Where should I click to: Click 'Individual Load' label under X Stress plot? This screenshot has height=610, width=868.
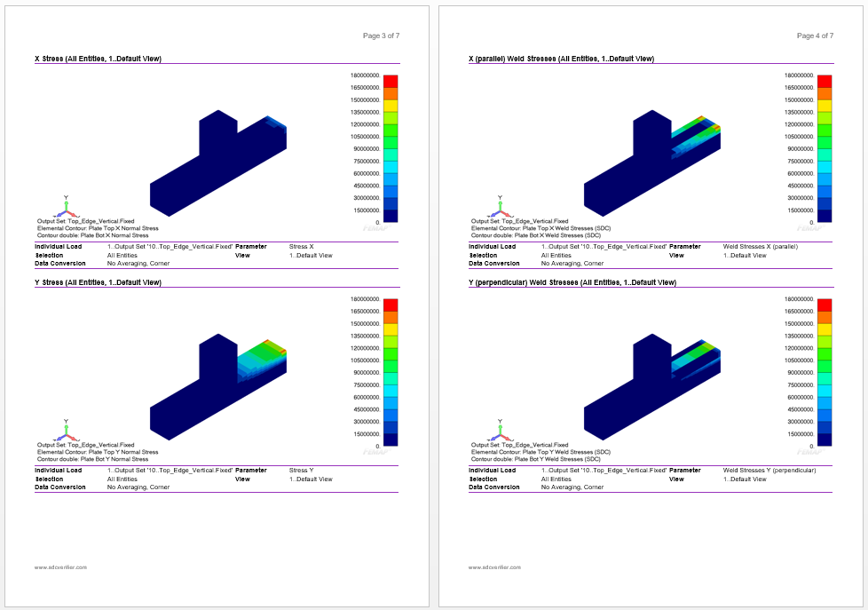click(x=58, y=247)
